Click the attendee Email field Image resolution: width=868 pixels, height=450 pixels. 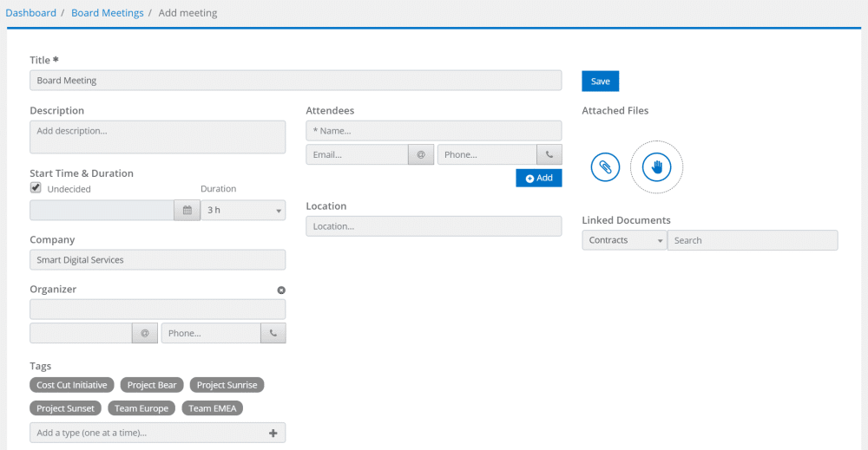point(357,155)
